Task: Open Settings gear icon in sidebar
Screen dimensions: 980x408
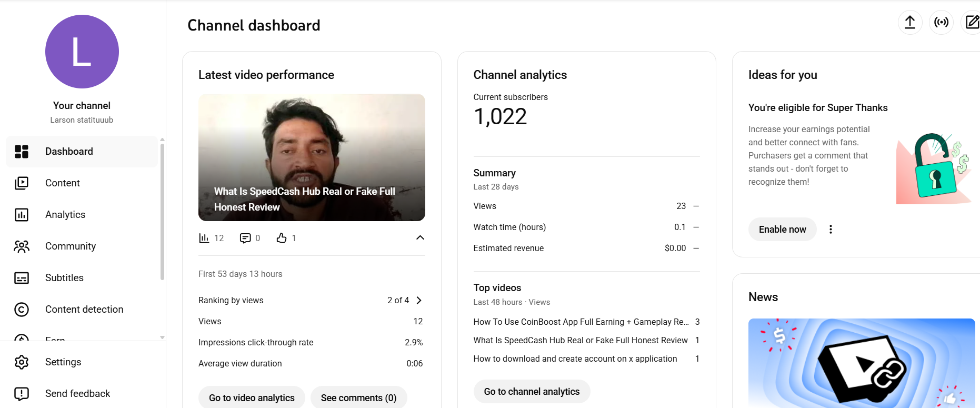Action: (x=22, y=362)
